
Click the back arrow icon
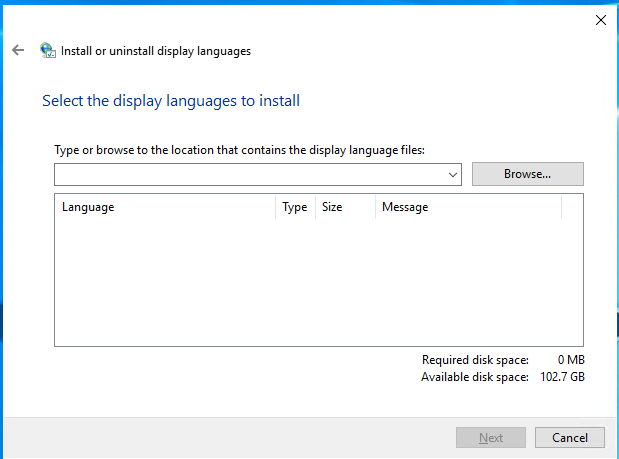click(17, 50)
